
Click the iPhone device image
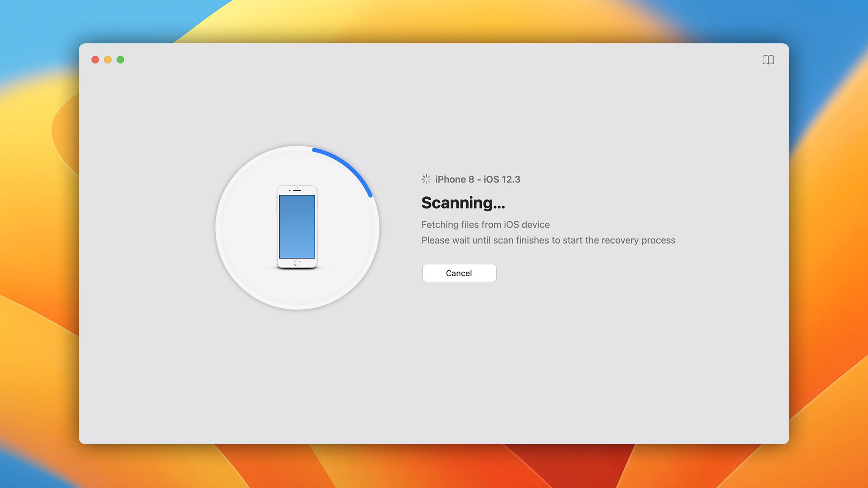(x=297, y=227)
